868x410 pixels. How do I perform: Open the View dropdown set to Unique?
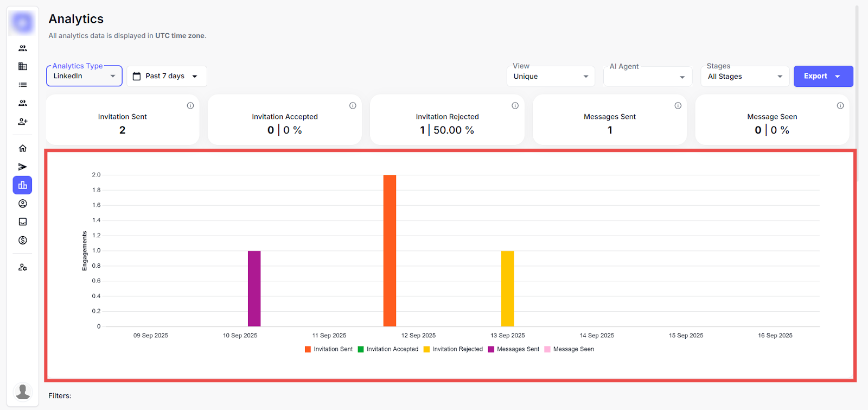click(551, 77)
